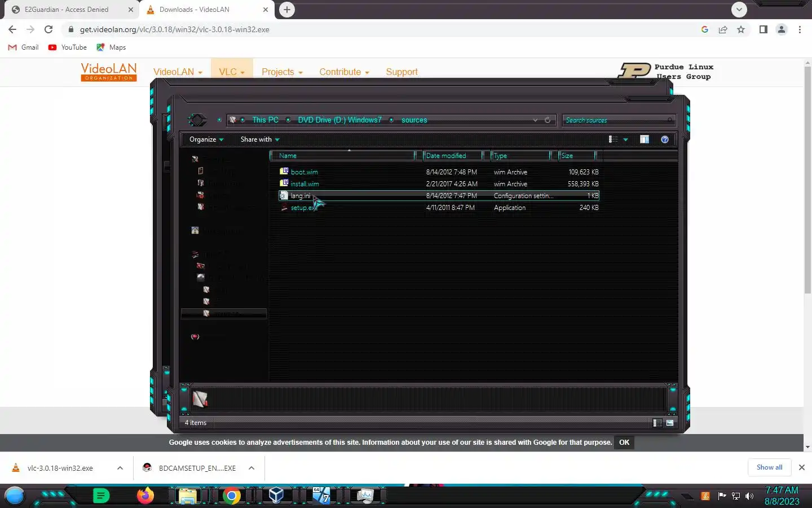Image resolution: width=812 pixels, height=508 pixels.
Task: Open the Organize dropdown menu
Action: [206, 139]
